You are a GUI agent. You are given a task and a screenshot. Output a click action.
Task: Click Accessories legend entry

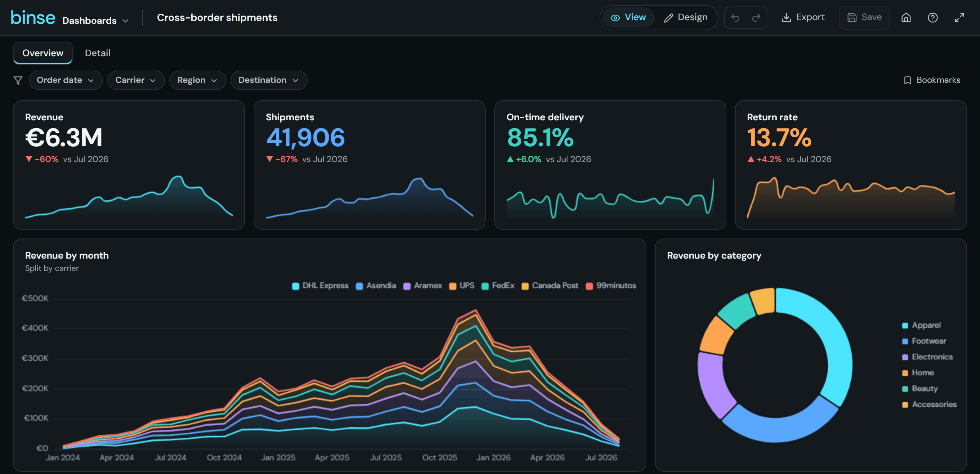coord(930,404)
